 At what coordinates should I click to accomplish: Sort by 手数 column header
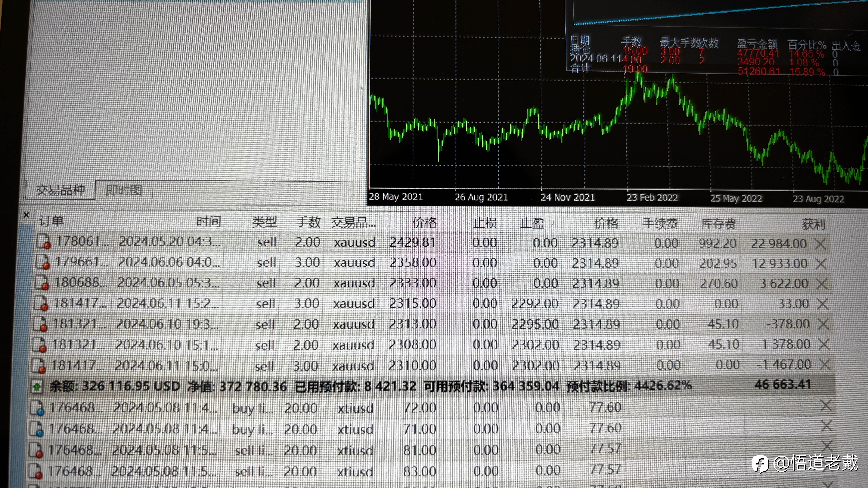pyautogui.click(x=308, y=222)
